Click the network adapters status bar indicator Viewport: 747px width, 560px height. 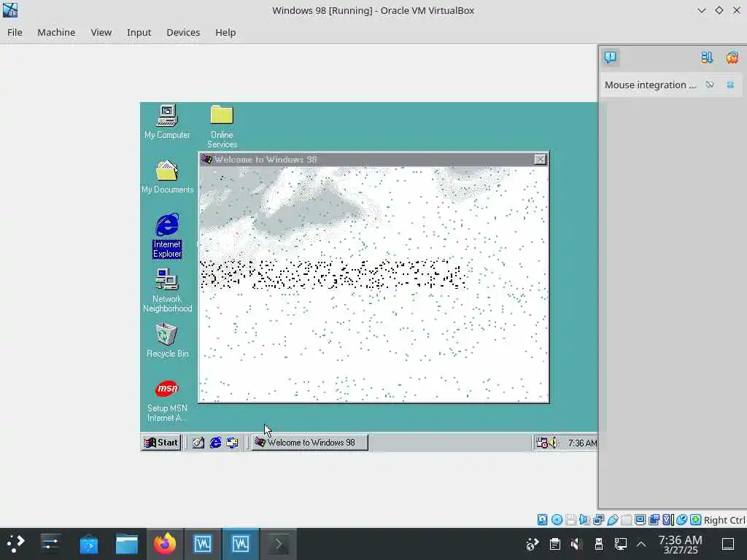(598, 519)
